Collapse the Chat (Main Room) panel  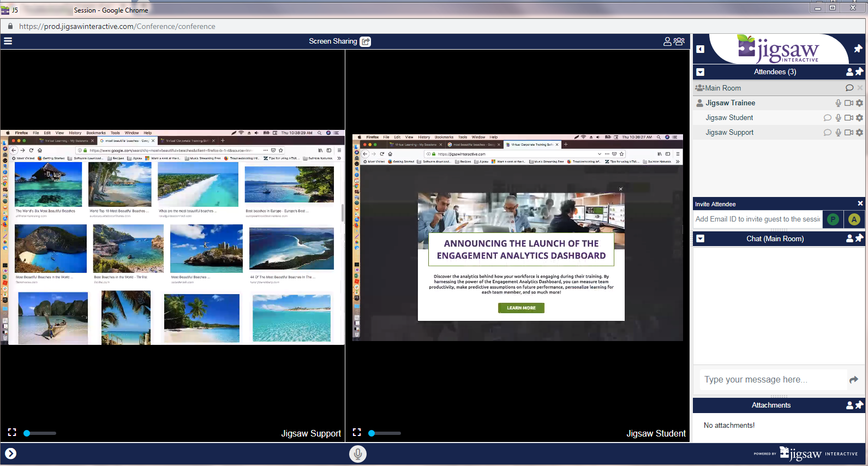coord(701,238)
